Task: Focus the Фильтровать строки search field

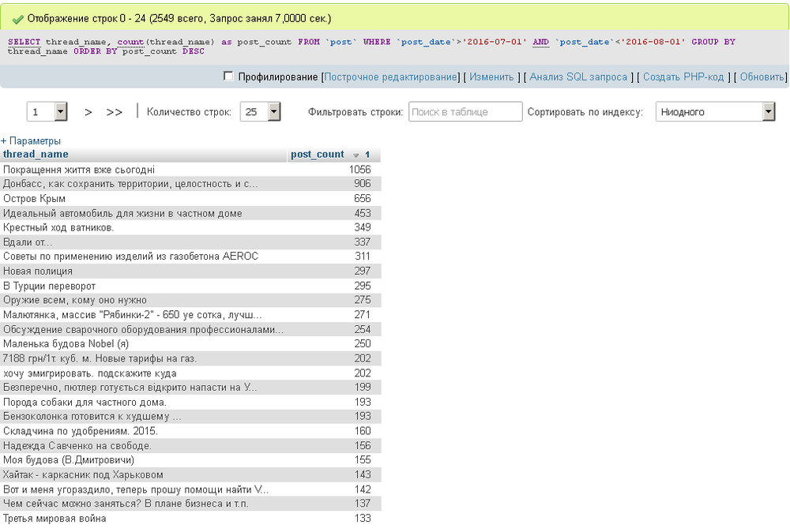Action: [x=465, y=112]
